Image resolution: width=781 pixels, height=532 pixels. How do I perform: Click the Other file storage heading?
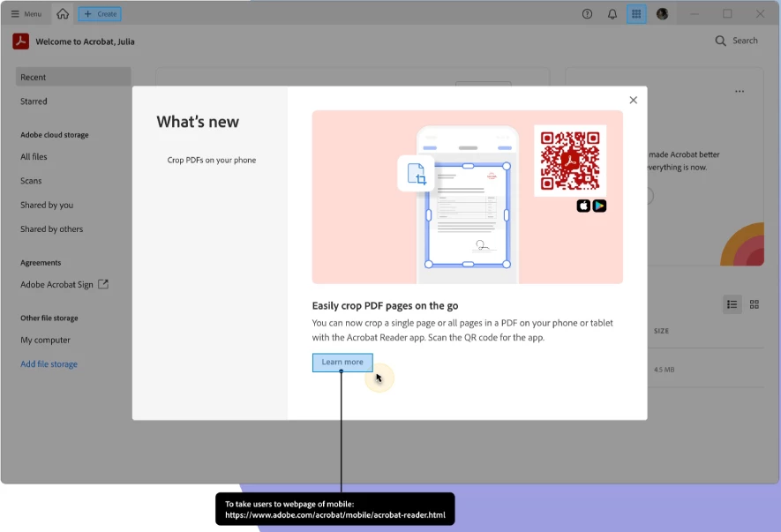[x=49, y=318]
